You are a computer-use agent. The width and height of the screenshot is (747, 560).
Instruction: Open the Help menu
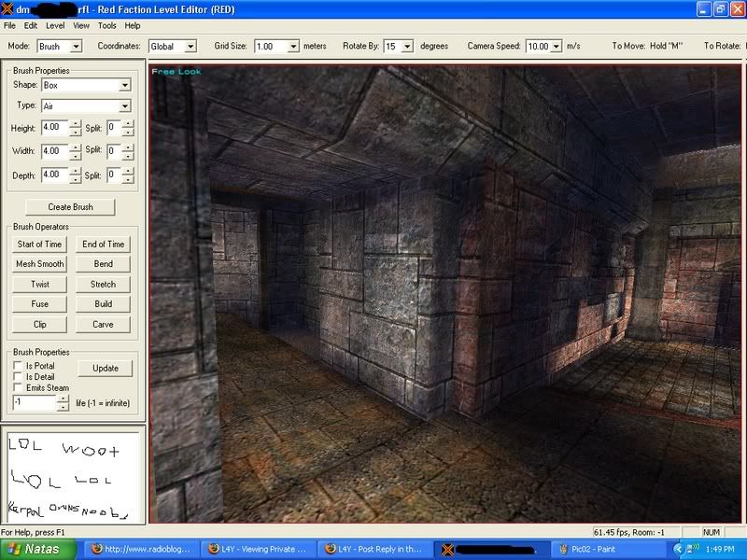(133, 26)
